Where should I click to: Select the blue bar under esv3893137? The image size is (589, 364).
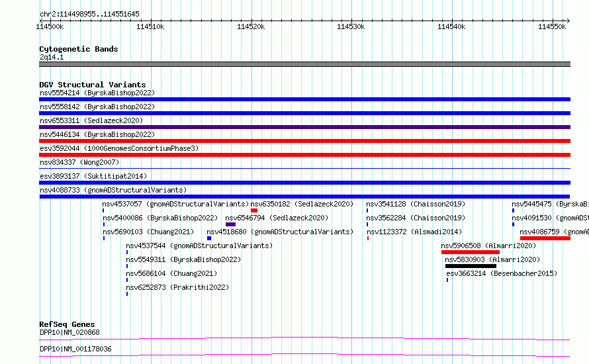[x=304, y=183]
